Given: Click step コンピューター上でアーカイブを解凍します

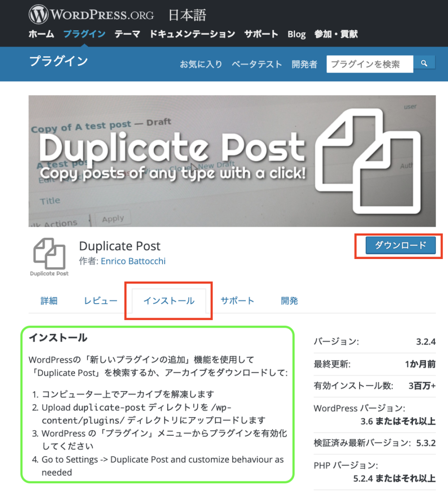Looking at the screenshot, I should (128, 394).
